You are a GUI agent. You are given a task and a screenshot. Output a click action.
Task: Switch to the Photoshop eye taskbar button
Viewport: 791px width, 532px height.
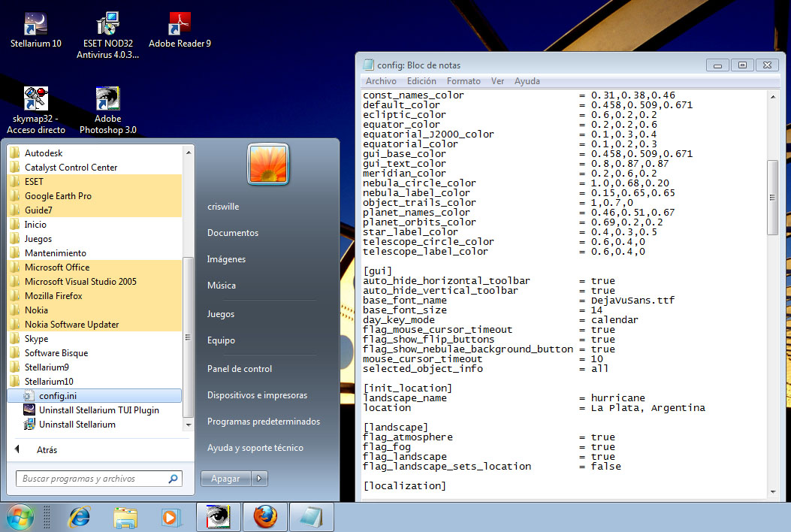point(219,518)
